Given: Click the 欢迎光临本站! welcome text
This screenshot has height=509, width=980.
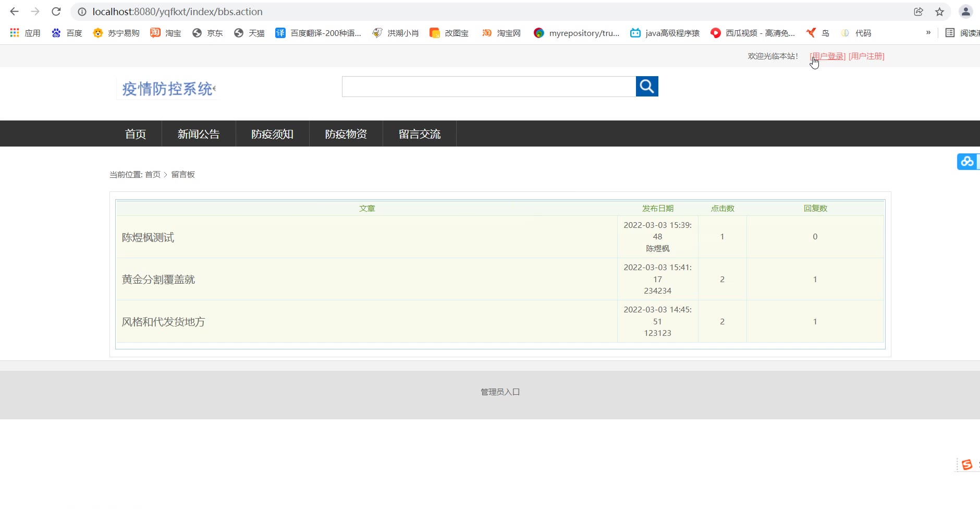Looking at the screenshot, I should 773,56.
